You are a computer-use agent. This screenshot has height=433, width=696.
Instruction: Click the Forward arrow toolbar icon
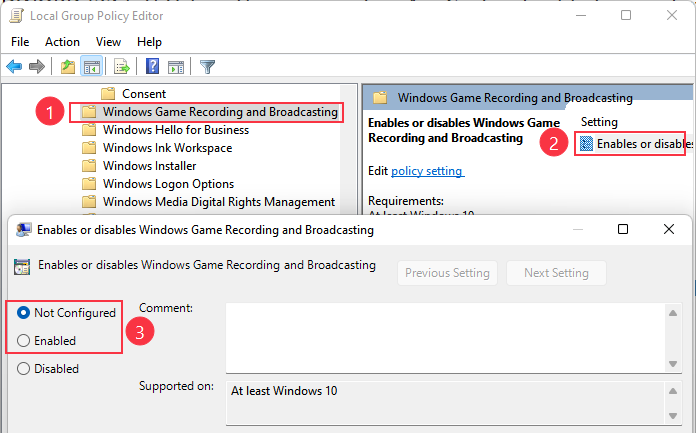tap(37, 67)
